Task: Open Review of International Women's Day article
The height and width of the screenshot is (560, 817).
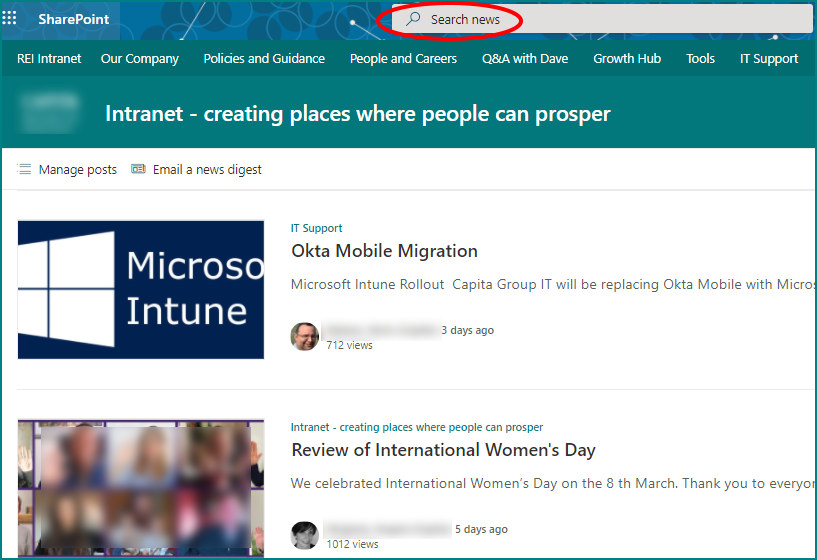Action: tap(443, 450)
